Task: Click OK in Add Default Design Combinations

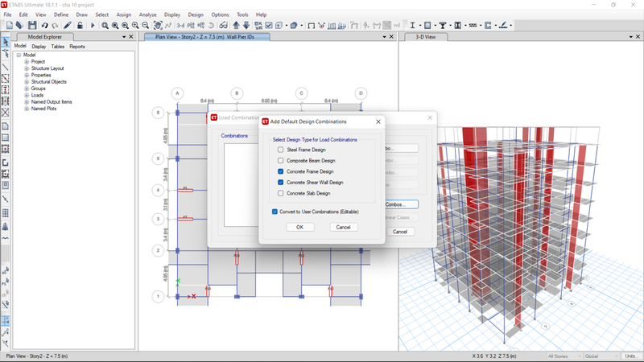Action: point(299,227)
